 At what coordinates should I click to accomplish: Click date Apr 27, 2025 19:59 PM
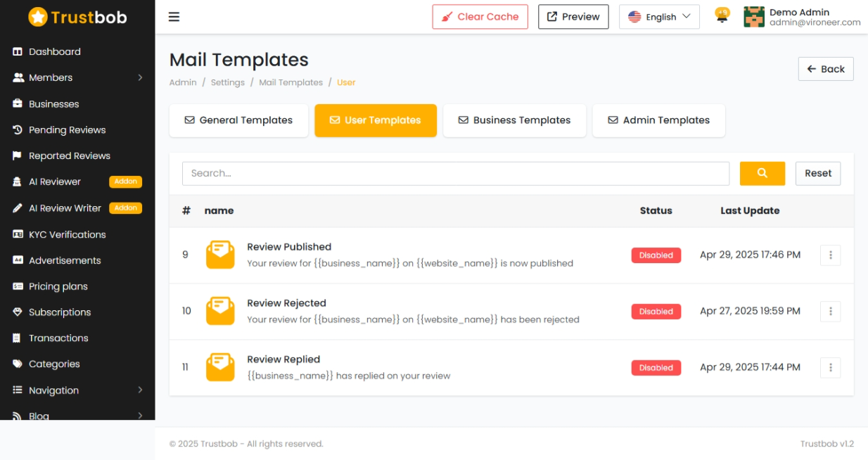coord(750,311)
